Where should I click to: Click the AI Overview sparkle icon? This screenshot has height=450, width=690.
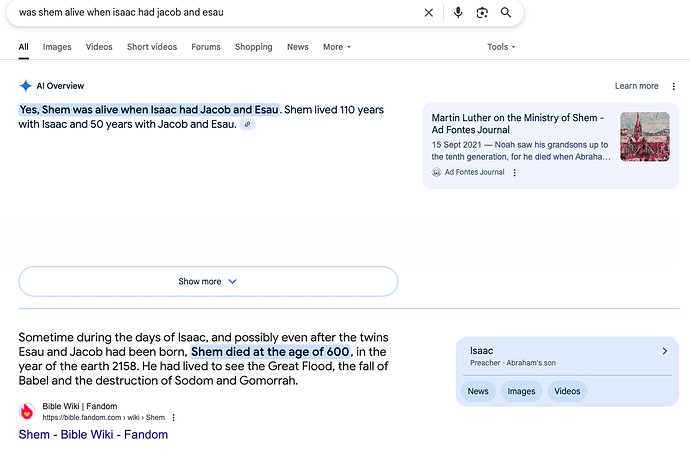click(26, 86)
